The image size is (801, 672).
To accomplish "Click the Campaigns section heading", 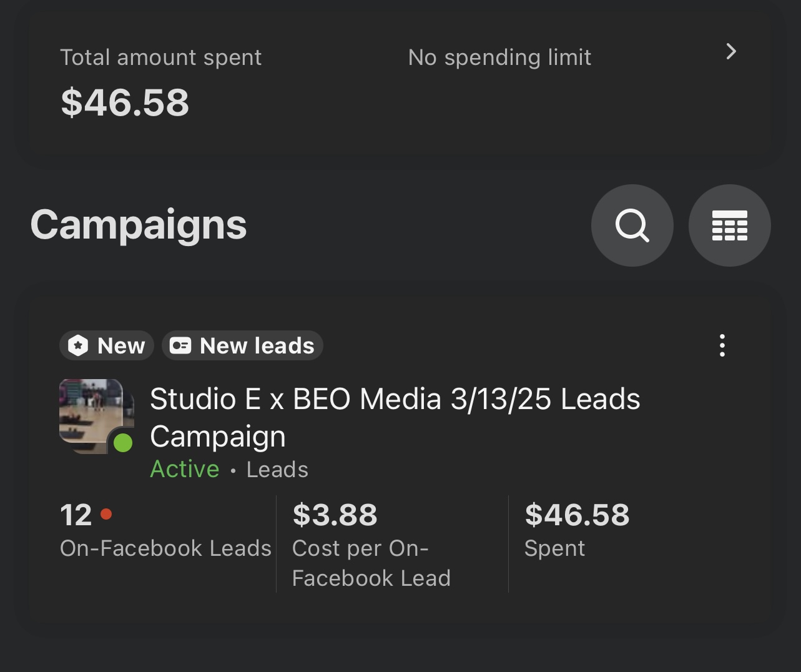I will (139, 225).
